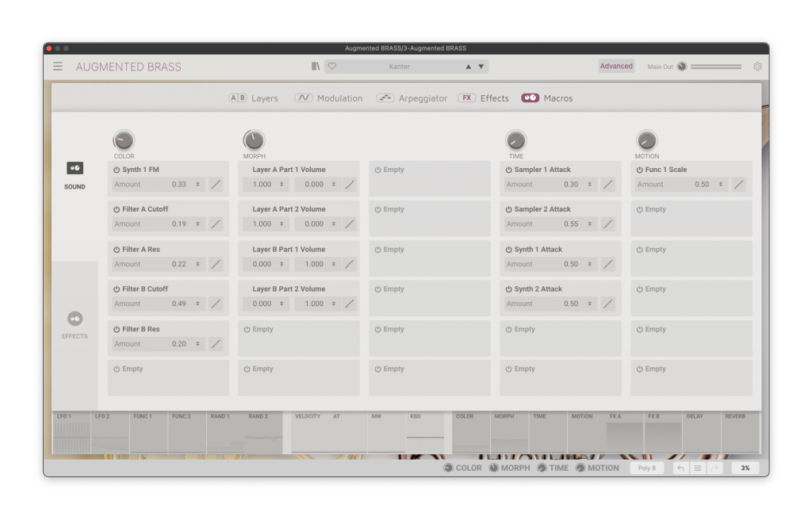Disable Func 1 Scale power toggle

640,170
